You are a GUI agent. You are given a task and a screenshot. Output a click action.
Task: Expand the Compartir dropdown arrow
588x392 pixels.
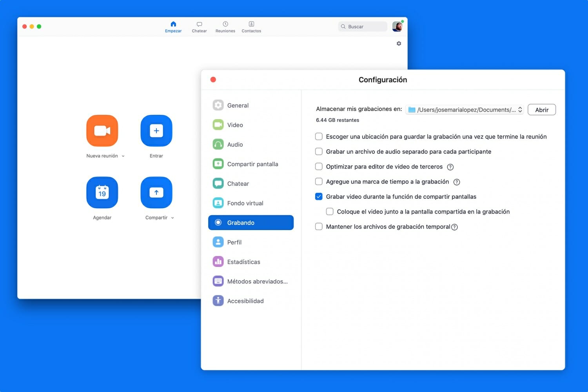click(172, 218)
